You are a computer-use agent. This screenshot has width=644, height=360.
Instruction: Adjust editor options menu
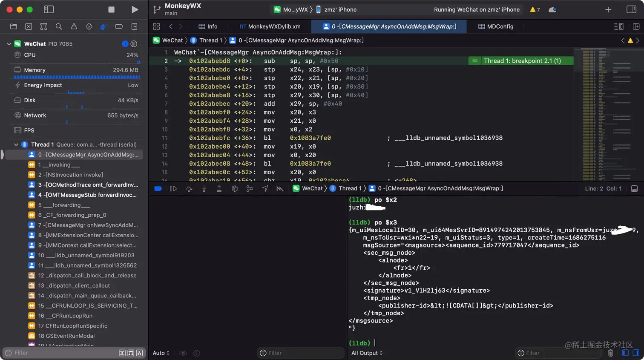point(618,26)
